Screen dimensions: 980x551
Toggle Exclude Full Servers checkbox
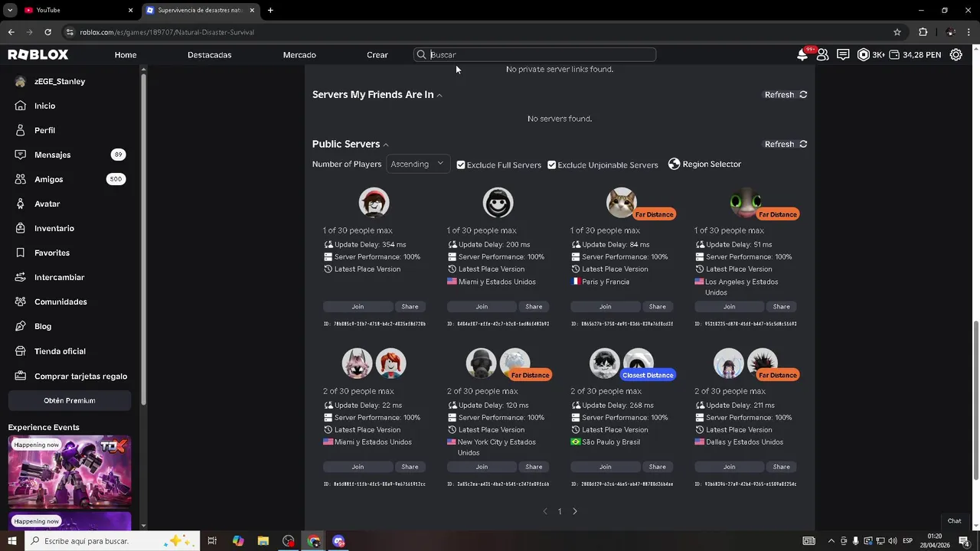tap(461, 165)
